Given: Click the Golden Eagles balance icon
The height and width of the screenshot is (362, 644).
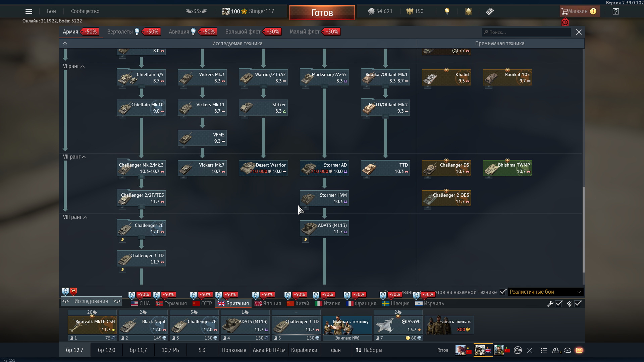Looking at the screenshot, I should [x=410, y=11].
